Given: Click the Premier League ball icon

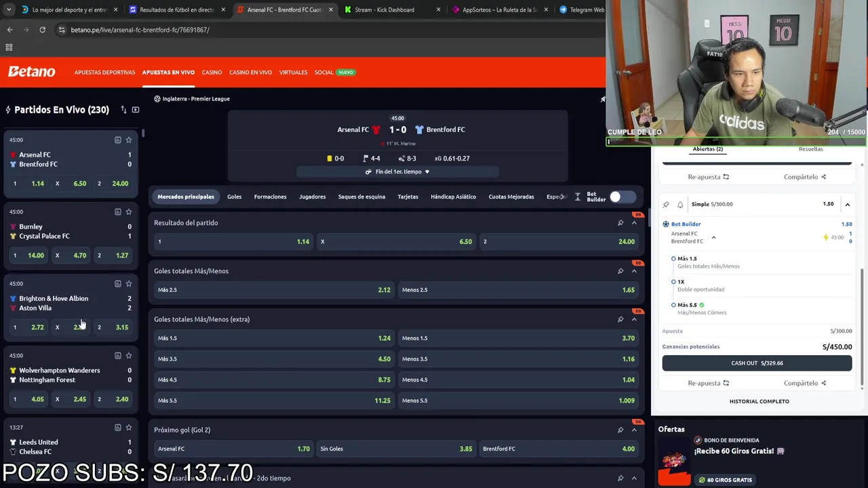Looking at the screenshot, I should 157,99.
